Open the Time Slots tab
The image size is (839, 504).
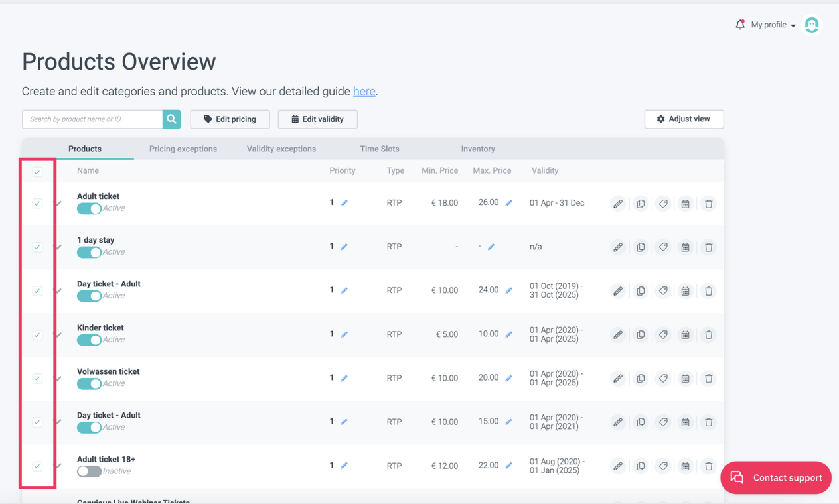(x=380, y=149)
